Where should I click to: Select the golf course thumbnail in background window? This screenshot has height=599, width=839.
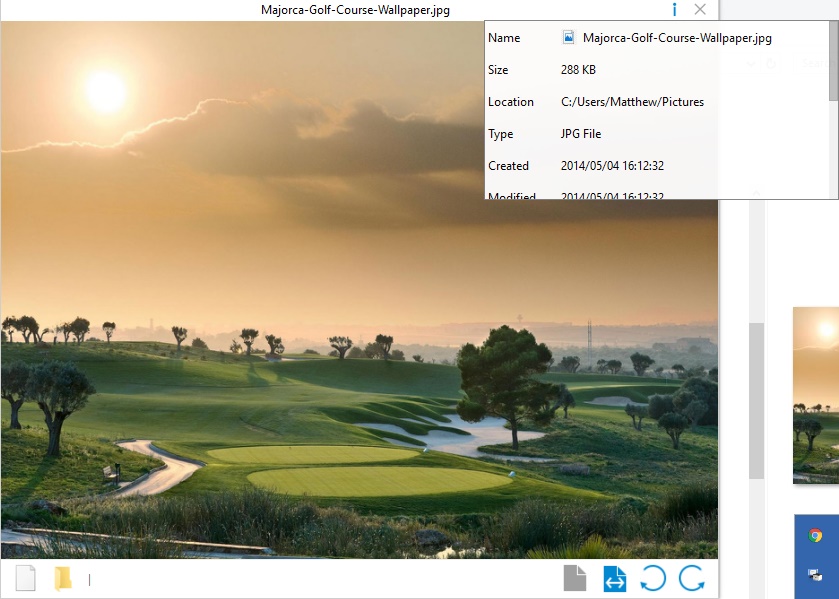(816, 395)
